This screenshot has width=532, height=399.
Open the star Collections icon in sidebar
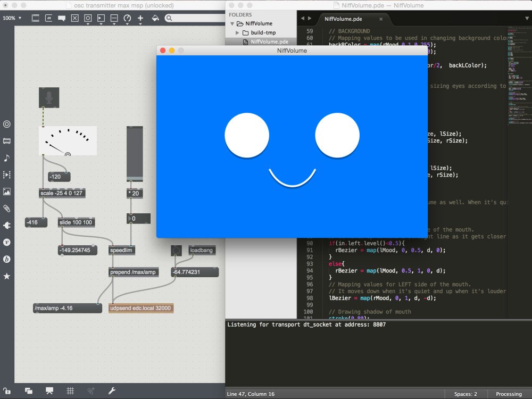click(7, 276)
